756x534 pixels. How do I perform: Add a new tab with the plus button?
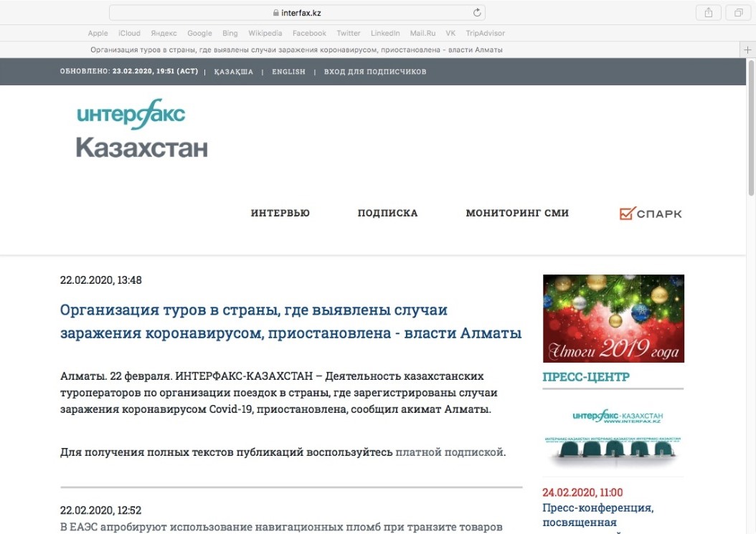[x=747, y=49]
